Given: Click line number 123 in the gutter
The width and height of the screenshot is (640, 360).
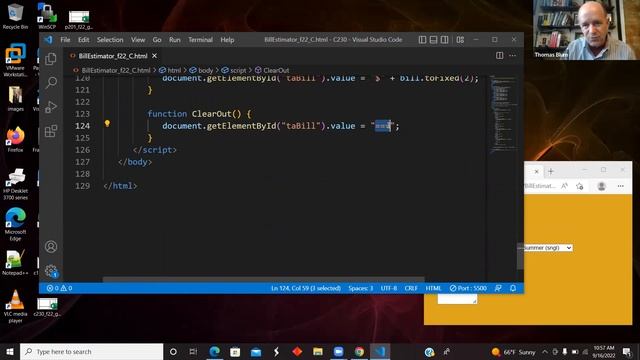Looking at the screenshot, I should [82, 114].
